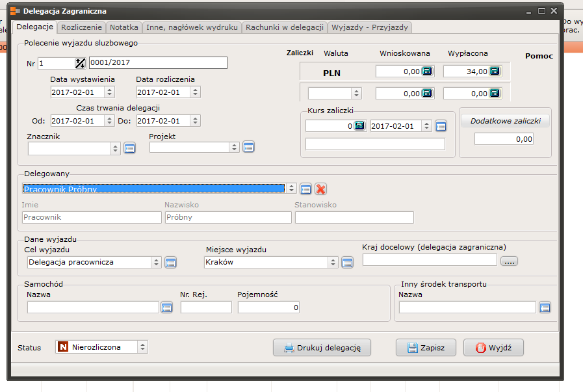
Task: Expand the Znacznik dropdown
Action: point(115,149)
